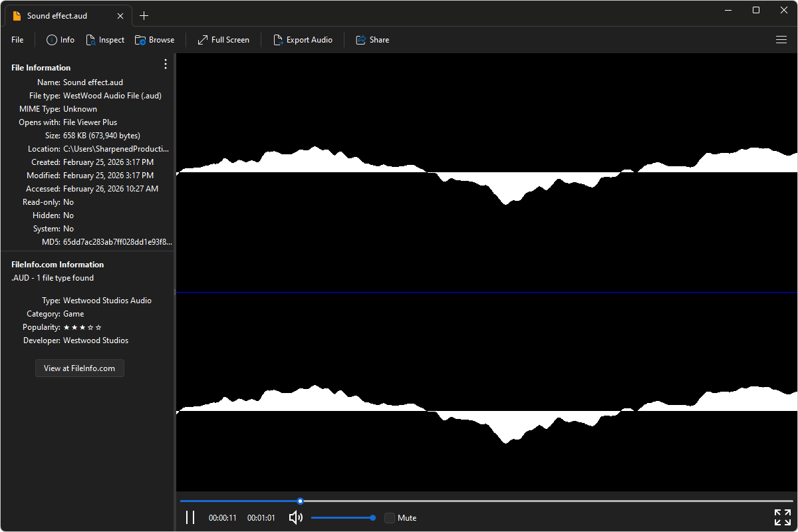Open the hamburger menu
Viewport: 798px width, 532px height.
click(781, 40)
